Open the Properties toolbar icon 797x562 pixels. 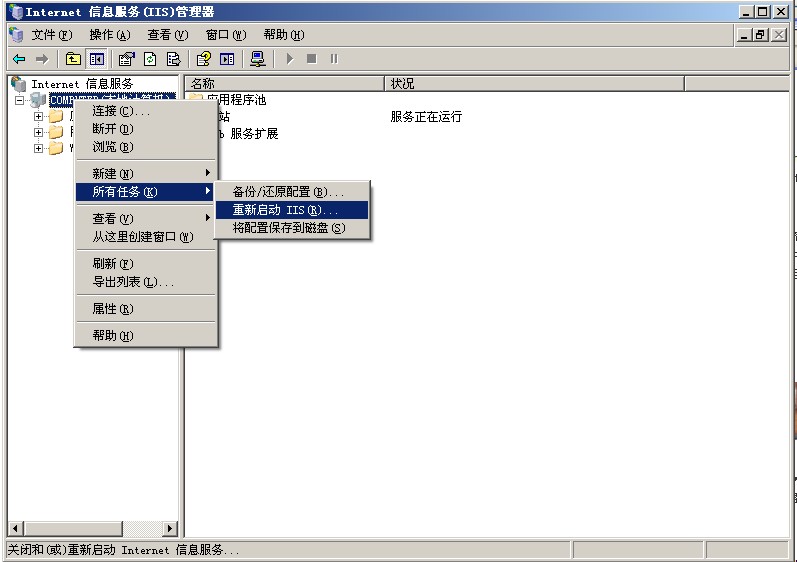pos(127,59)
